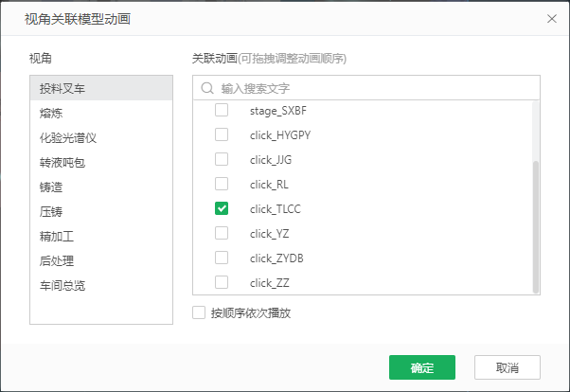Select the click_RL checkbox
The width and height of the screenshot is (570, 392).
222,184
